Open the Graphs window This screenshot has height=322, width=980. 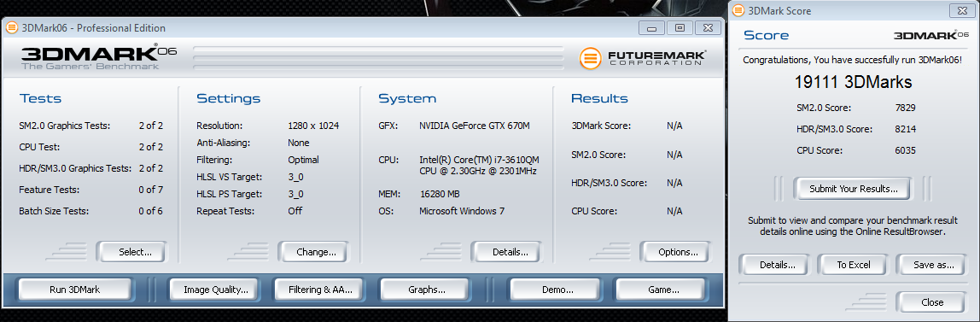coord(426,290)
